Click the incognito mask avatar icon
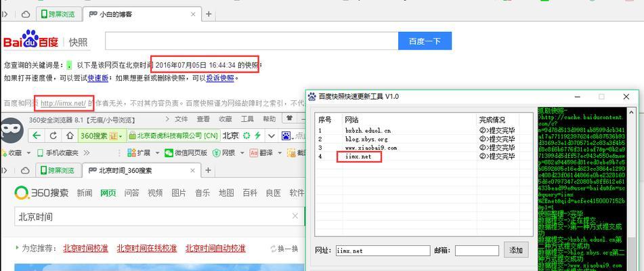The width and height of the screenshot is (644, 271). click(12, 130)
